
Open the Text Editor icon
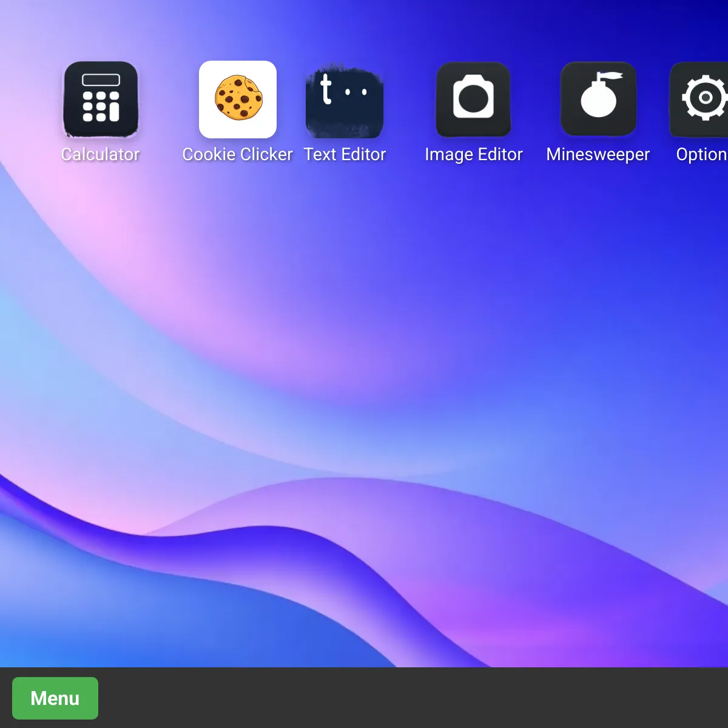(345, 101)
